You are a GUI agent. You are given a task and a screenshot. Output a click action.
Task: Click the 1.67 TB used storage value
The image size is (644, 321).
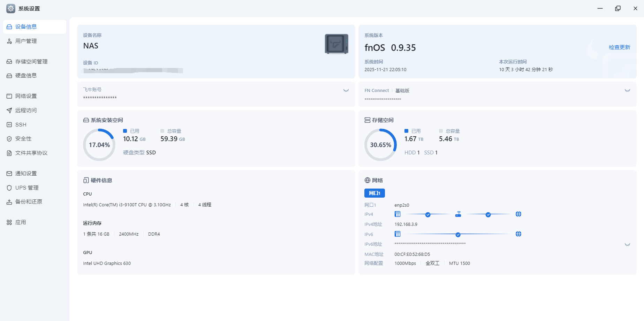(x=414, y=139)
